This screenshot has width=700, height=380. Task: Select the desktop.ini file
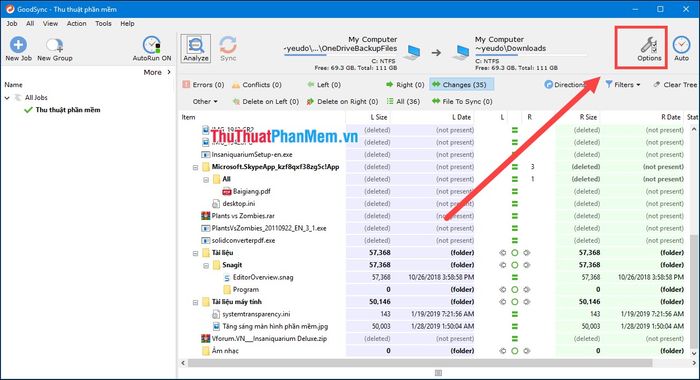[x=239, y=204]
